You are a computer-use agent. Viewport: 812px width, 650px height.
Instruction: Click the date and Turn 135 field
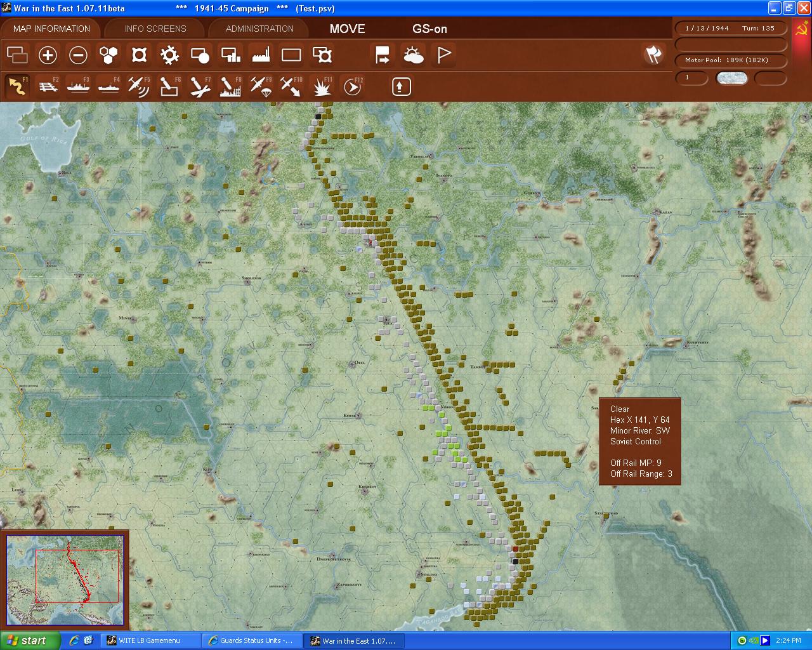pyautogui.click(x=732, y=28)
